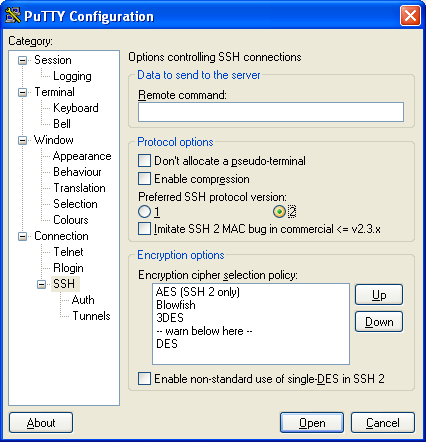Enable compression checkbox

click(144, 179)
